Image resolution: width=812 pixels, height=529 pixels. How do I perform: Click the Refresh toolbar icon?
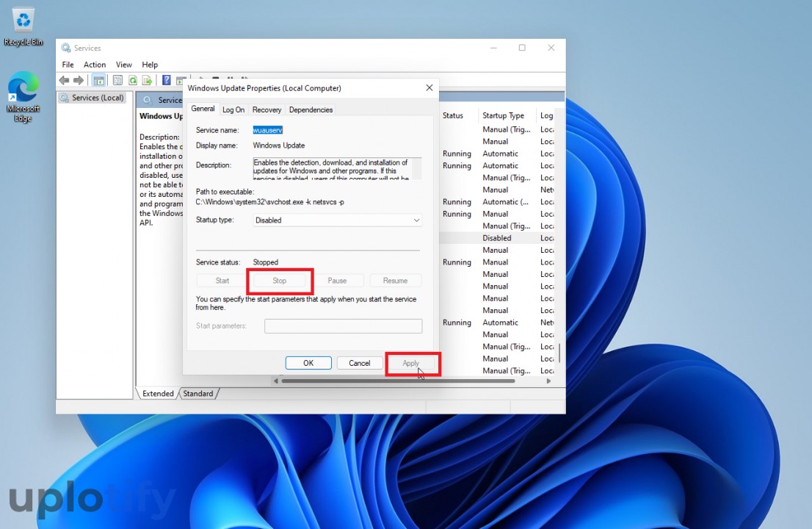click(x=133, y=80)
